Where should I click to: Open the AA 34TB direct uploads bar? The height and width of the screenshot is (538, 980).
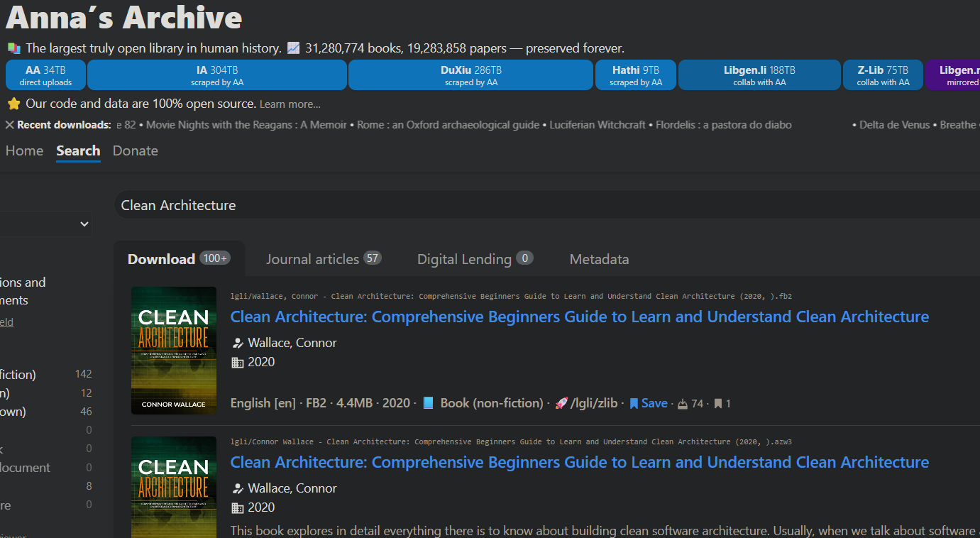click(45, 75)
